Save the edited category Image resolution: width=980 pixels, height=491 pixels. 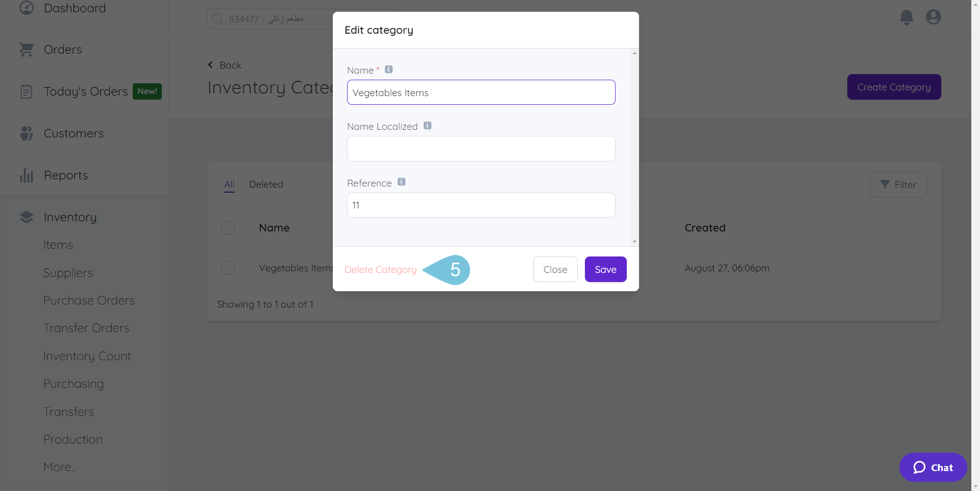coord(605,269)
